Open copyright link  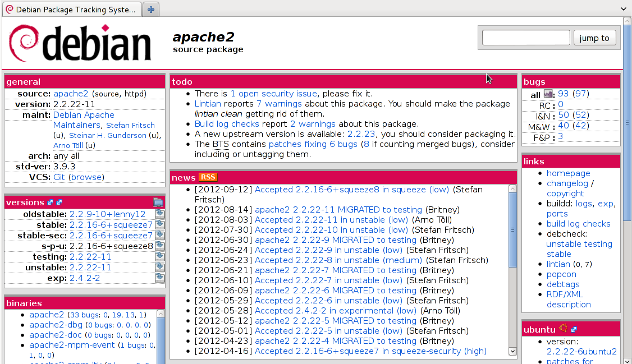pos(565,193)
